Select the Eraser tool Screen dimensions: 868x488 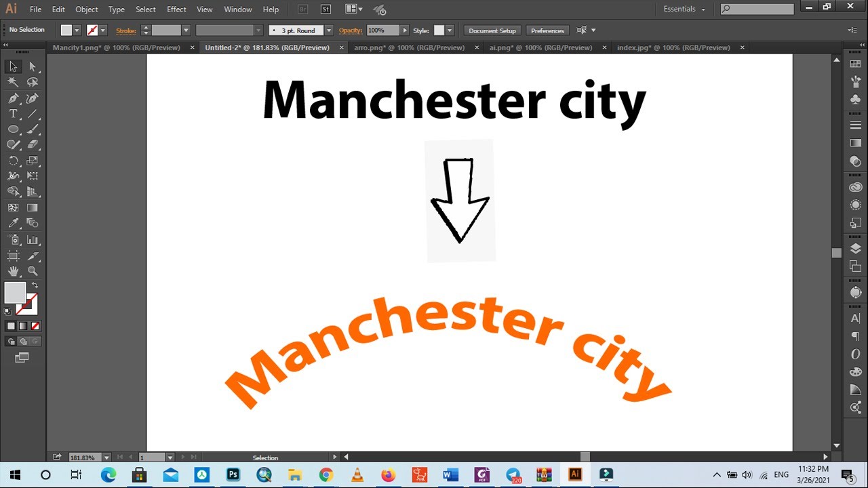click(x=33, y=144)
